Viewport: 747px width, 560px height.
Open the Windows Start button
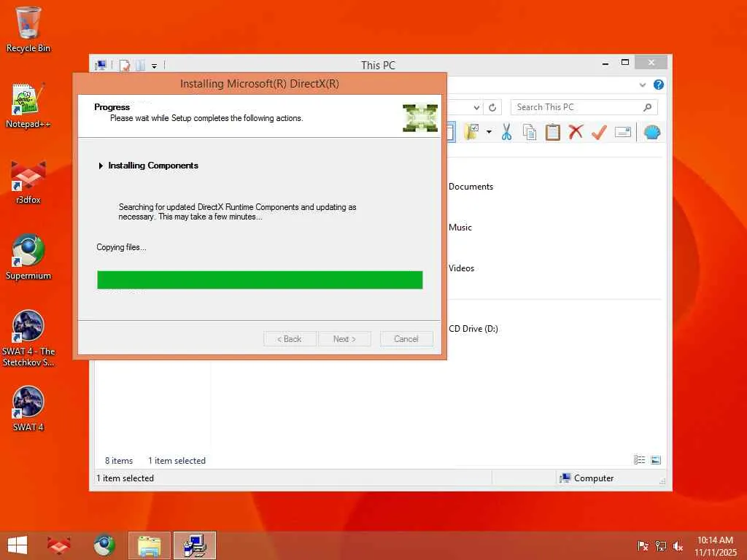pos(18,545)
